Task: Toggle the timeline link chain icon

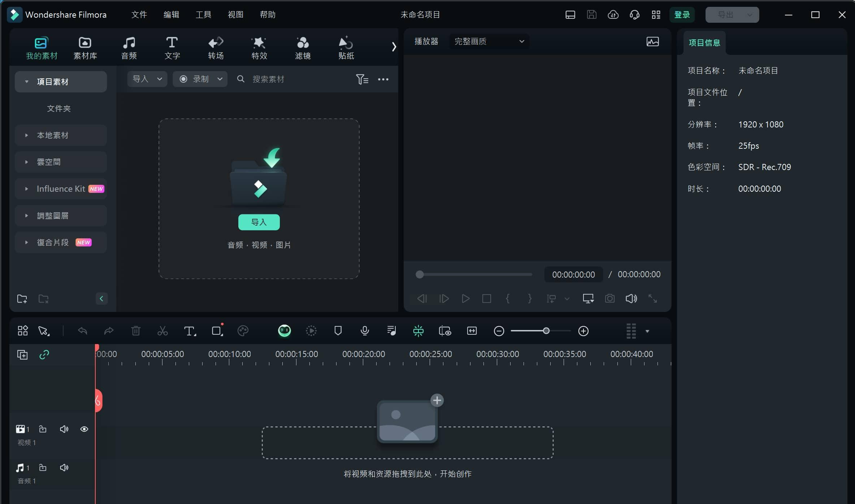Action: click(x=44, y=355)
